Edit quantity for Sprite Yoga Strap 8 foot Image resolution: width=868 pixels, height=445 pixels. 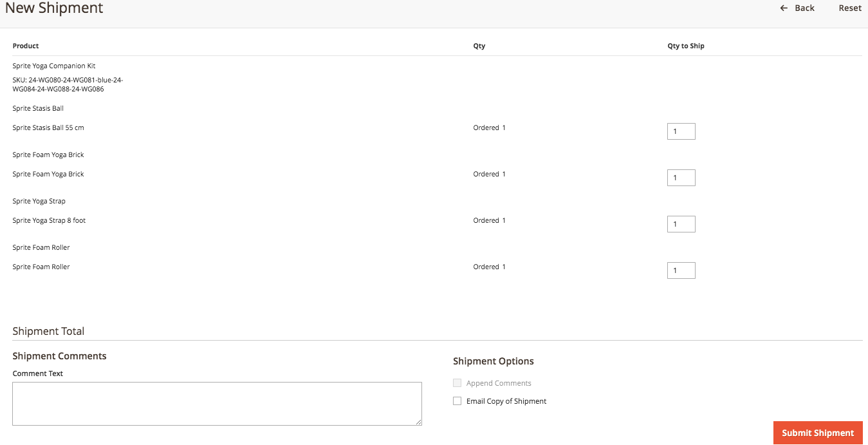click(x=681, y=223)
